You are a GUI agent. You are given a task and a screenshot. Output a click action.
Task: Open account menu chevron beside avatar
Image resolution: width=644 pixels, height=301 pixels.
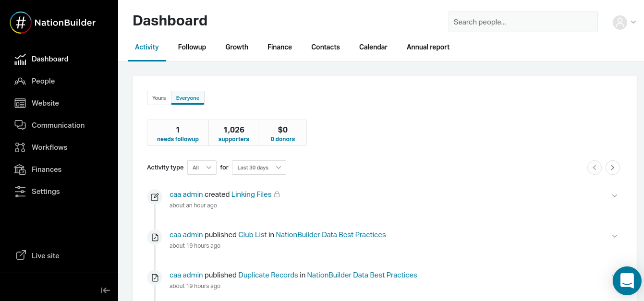click(633, 22)
